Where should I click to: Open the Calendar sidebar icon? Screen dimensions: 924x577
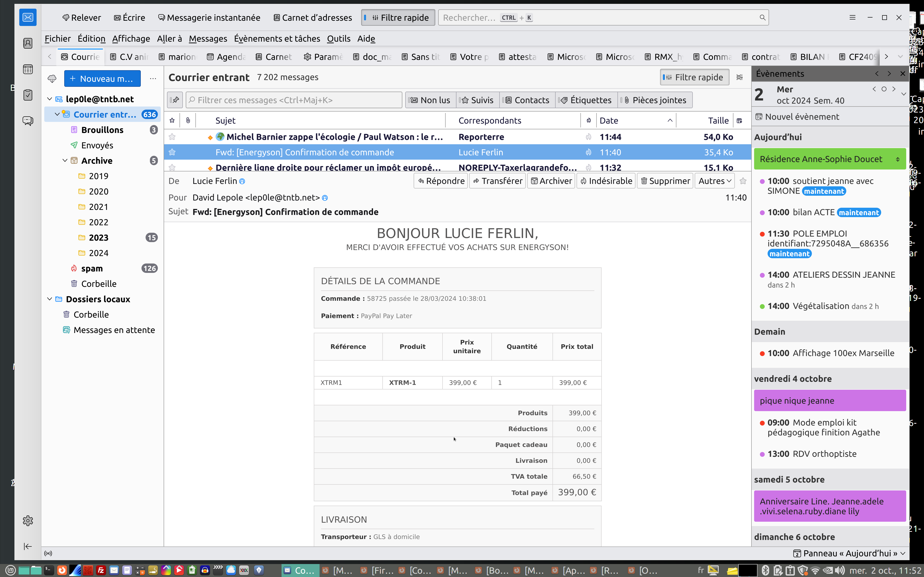click(27, 69)
